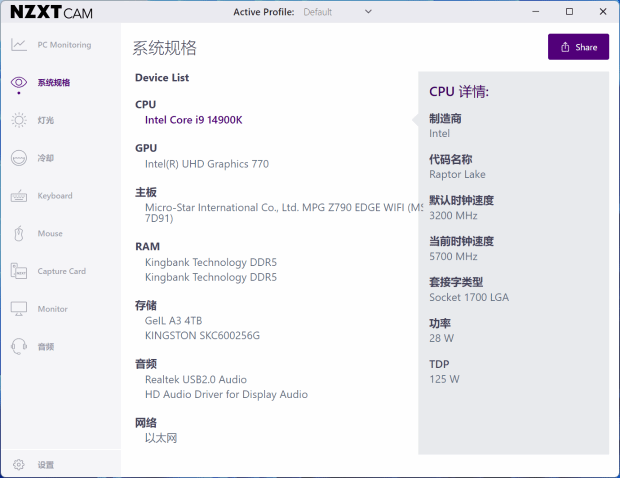Go to 音频 section label

coord(45,347)
